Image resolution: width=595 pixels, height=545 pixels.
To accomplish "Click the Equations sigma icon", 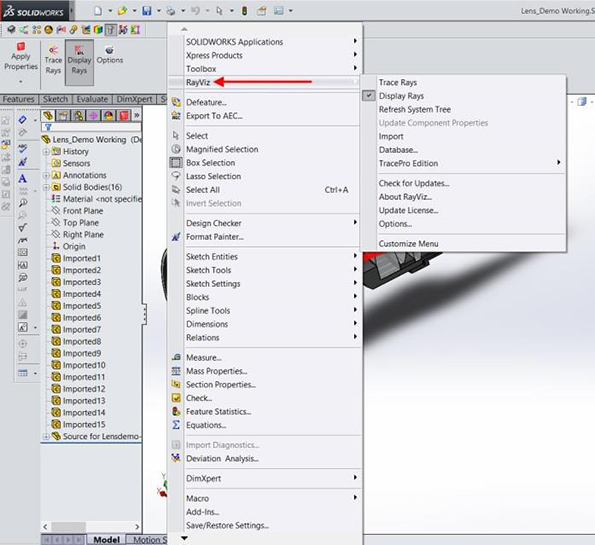I will pos(176,425).
